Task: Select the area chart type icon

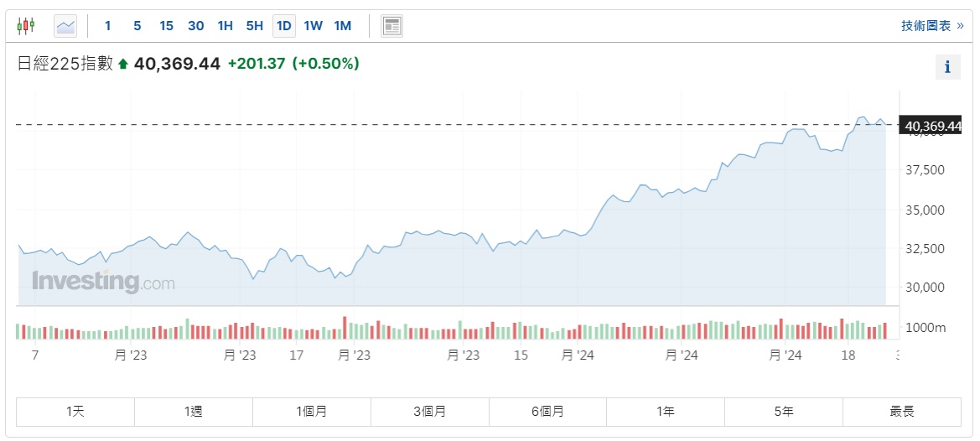Action: (x=65, y=26)
